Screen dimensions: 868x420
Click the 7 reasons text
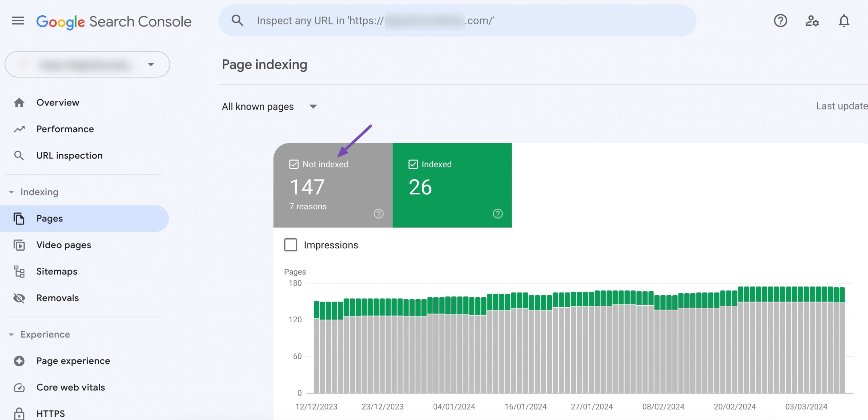tap(308, 206)
